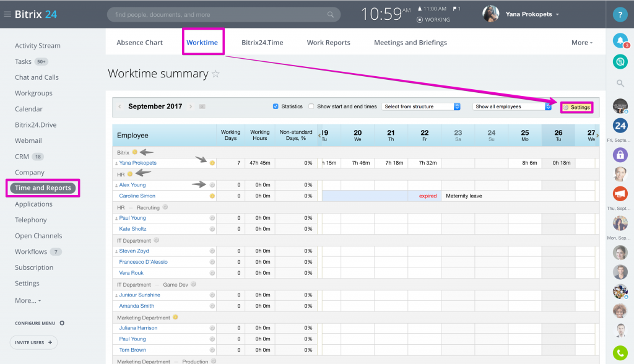Open the Meetings and Briefings tab
The height and width of the screenshot is (364, 634).
click(x=410, y=43)
